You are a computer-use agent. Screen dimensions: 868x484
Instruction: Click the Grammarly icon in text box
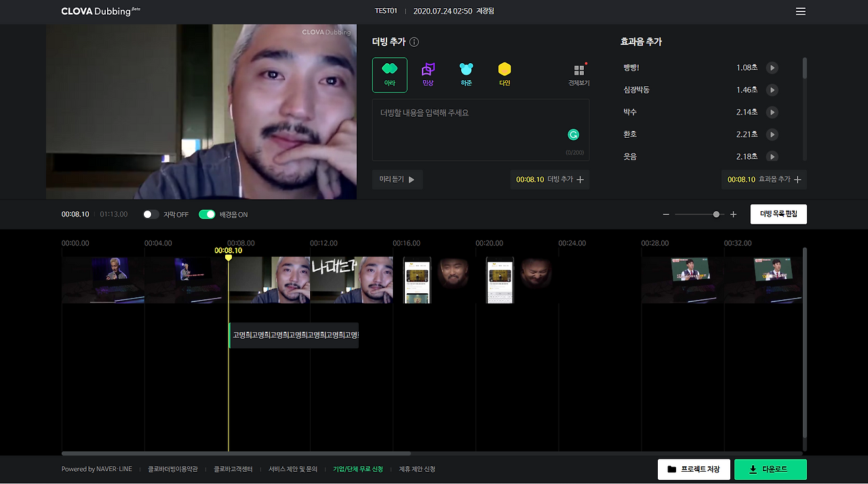pyautogui.click(x=574, y=134)
